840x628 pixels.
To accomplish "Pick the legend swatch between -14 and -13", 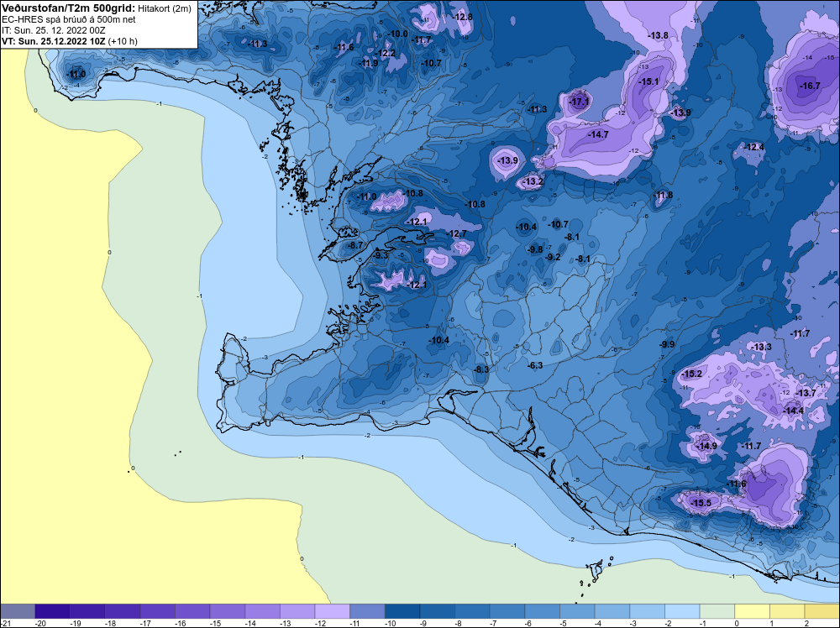I will point(262,611).
